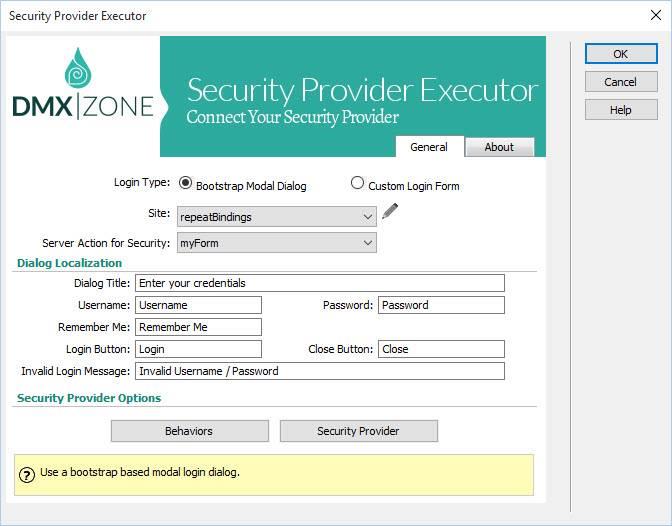Click the Security Provider button

[359, 431]
